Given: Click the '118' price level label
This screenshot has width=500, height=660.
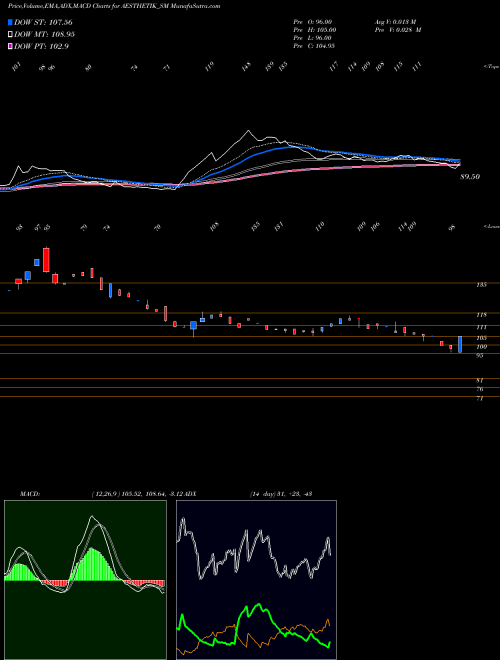Looking at the screenshot, I should [x=482, y=315].
